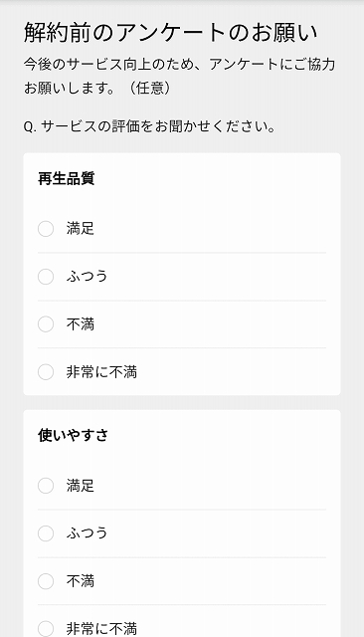
Task: Click the ふつう label text in 使いやすさ card
Action: tap(88, 533)
